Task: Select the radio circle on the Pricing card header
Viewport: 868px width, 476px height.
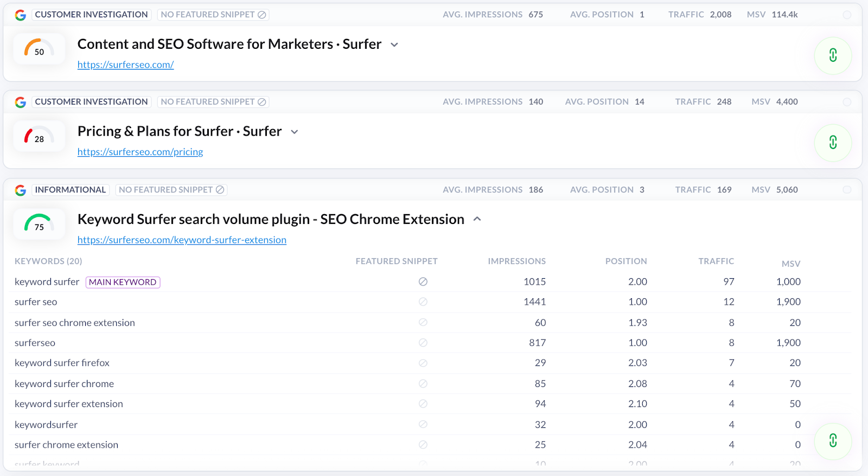Action: tap(847, 102)
